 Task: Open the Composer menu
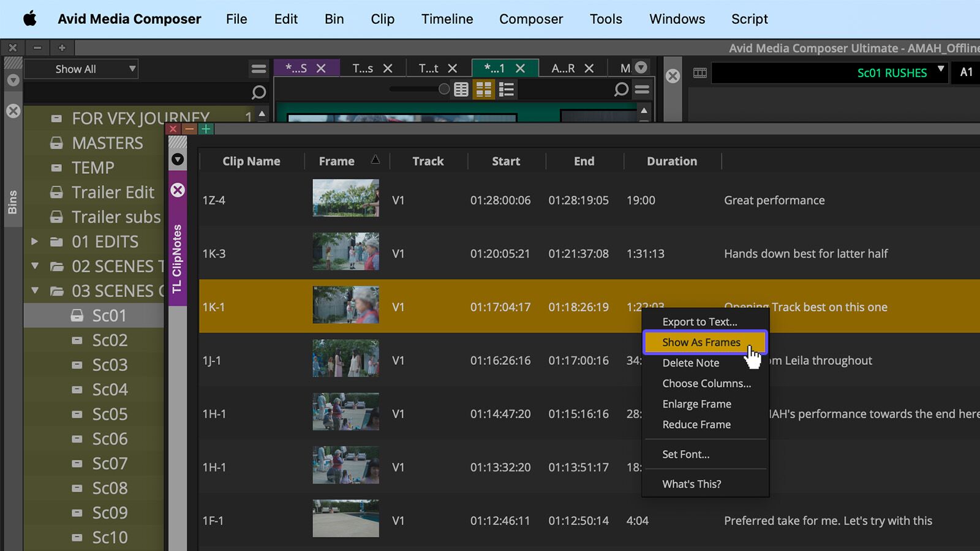pyautogui.click(x=530, y=19)
